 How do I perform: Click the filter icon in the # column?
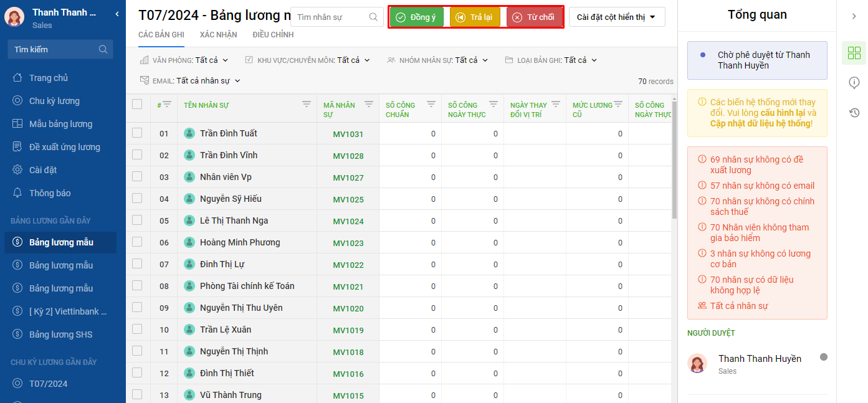click(x=167, y=105)
